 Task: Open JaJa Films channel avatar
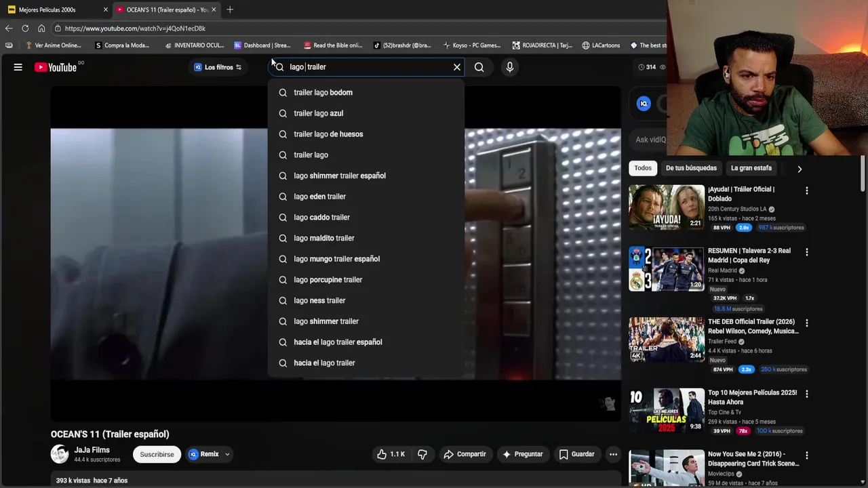pos(60,454)
